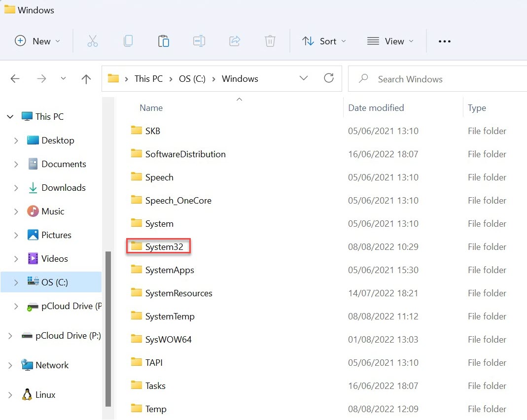Screen dimensions: 527x420
Task: Click the SoftwareDistribution folder icon
Action: tap(137, 153)
